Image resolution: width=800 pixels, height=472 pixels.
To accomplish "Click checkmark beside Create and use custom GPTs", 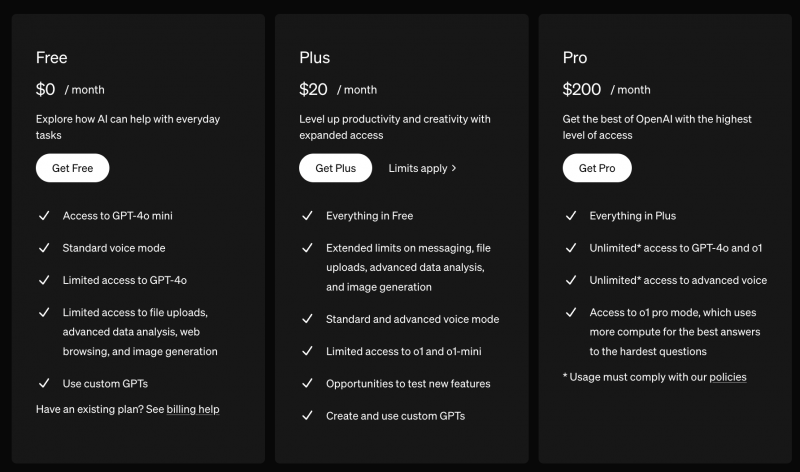I will [x=307, y=415].
